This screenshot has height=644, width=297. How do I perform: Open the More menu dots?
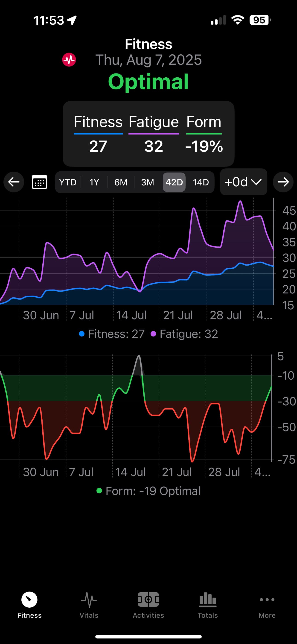pyautogui.click(x=267, y=604)
